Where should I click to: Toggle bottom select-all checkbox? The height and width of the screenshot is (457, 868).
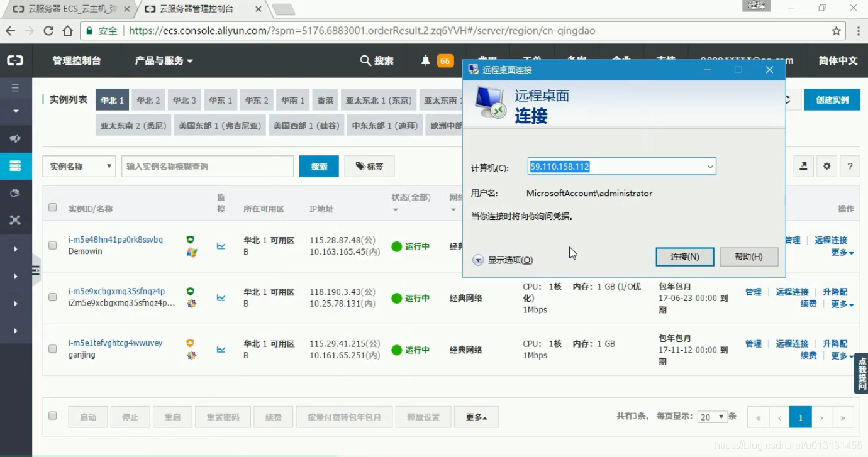[53, 416]
